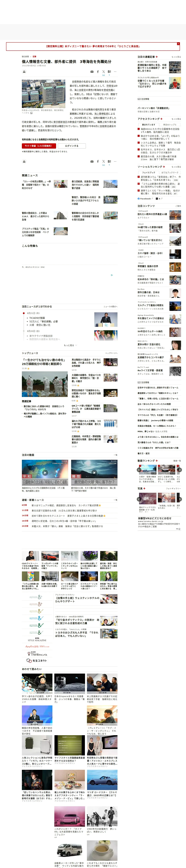Click the print icon below the article date
Image resolution: width=186 pixels, height=868 pixels.
[24, 72]
